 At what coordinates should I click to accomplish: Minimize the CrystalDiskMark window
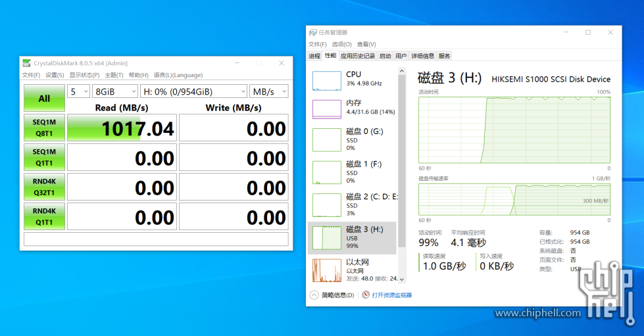point(237,63)
